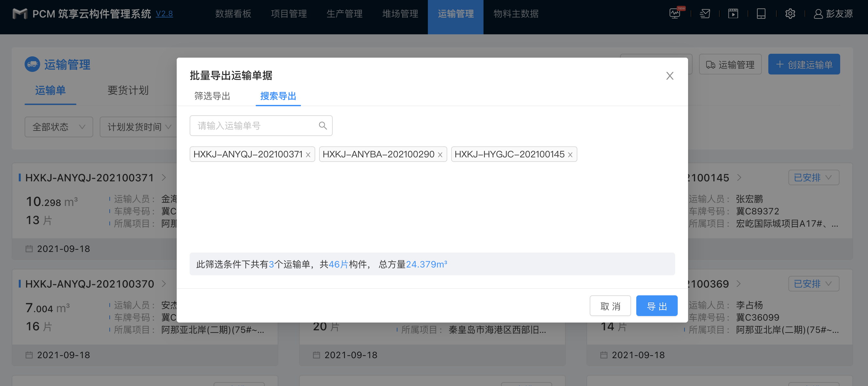Screen dimensions: 868x386
Task: Open the 计划发货时间 dropdown
Action: point(139,127)
